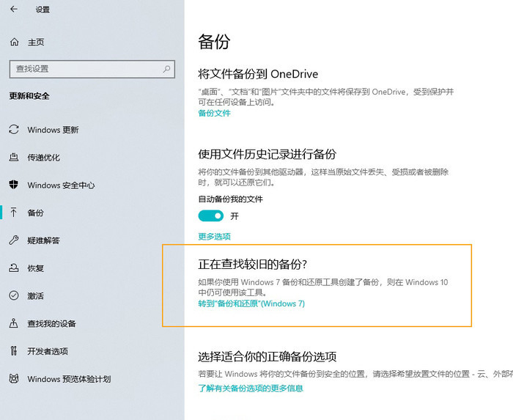The width and height of the screenshot is (513, 420).
Task: Click the 主页 home icon
Action: click(14, 43)
